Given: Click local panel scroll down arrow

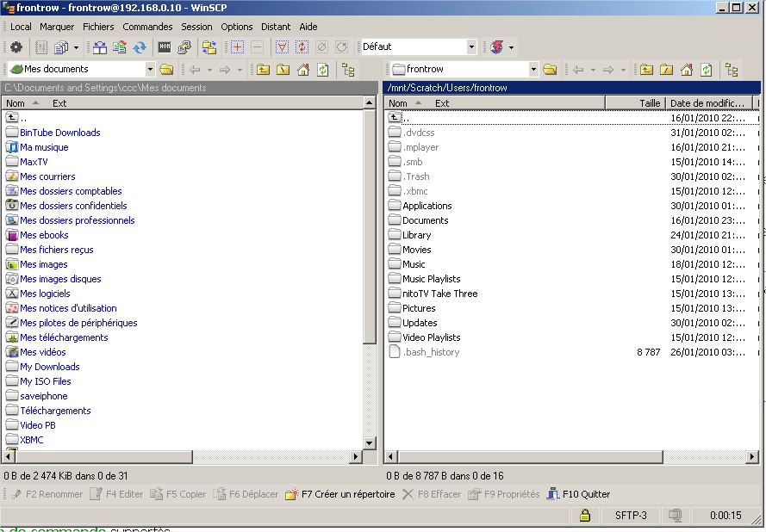Looking at the screenshot, I should (370, 443).
